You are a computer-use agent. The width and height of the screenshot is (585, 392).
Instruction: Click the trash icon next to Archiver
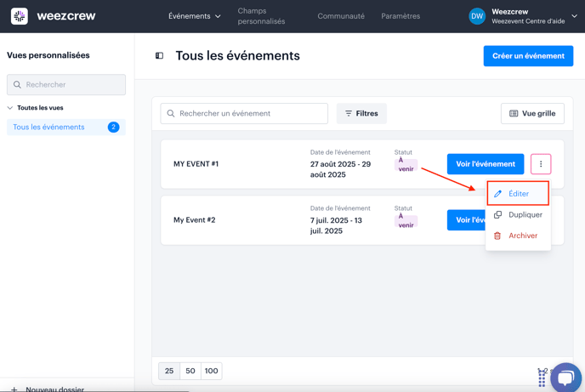[x=497, y=236]
